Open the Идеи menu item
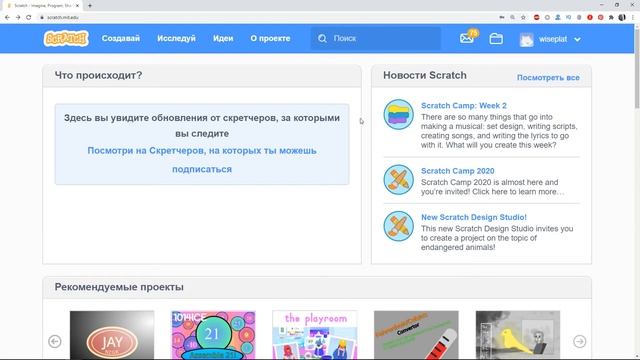Image resolution: width=640 pixels, height=360 pixels. (223, 38)
